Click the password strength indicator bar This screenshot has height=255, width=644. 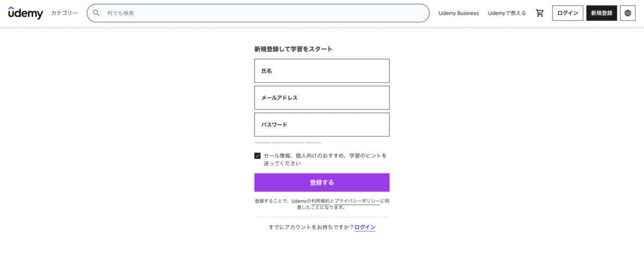click(288, 143)
